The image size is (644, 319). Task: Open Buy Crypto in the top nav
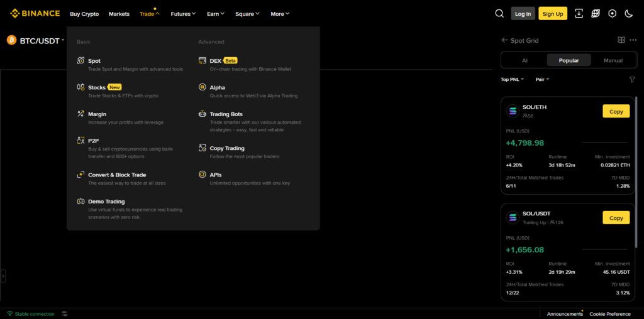point(84,14)
